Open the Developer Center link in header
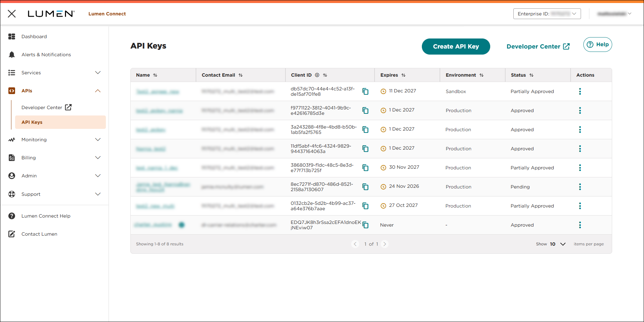Image resolution: width=644 pixels, height=322 pixels. 538,47
